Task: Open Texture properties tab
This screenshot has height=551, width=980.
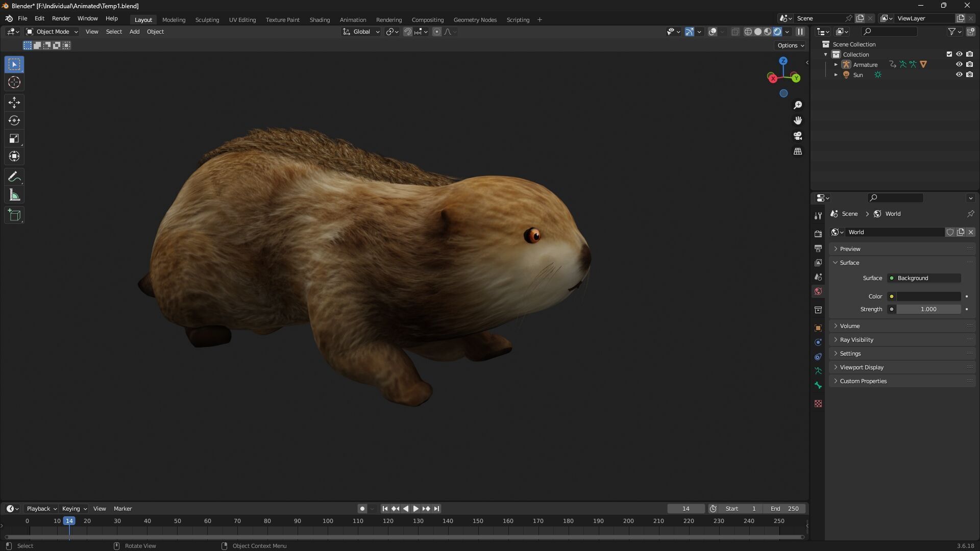Action: click(x=818, y=404)
